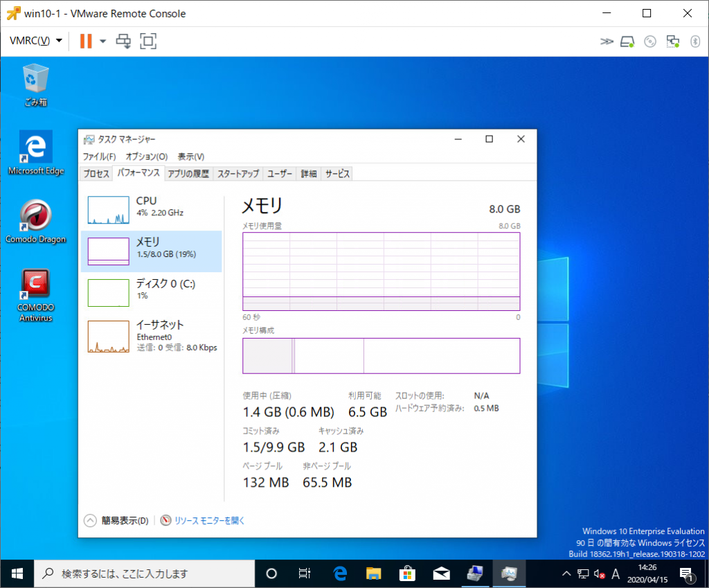Viewport: 709px width, 588px height.
Task: Click Task Manager icon on taskbar
Action: pos(509,574)
